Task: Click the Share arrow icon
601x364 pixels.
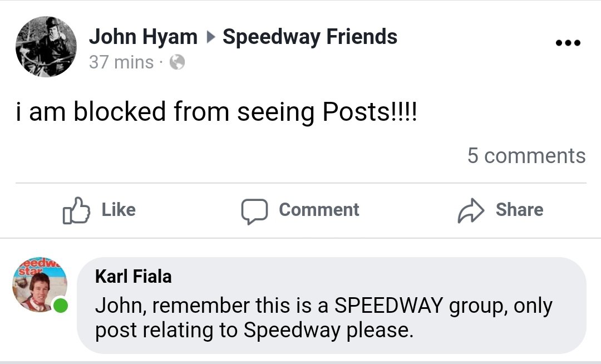Action: point(470,211)
